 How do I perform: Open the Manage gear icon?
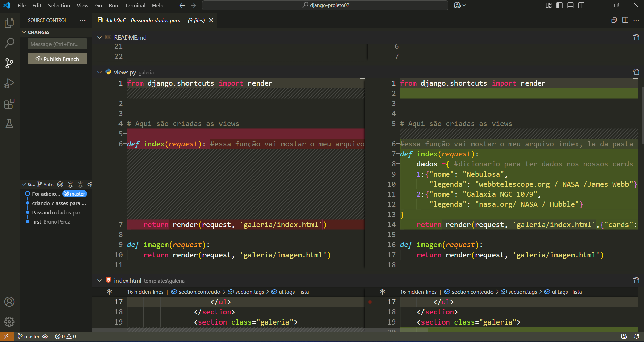[9, 322]
